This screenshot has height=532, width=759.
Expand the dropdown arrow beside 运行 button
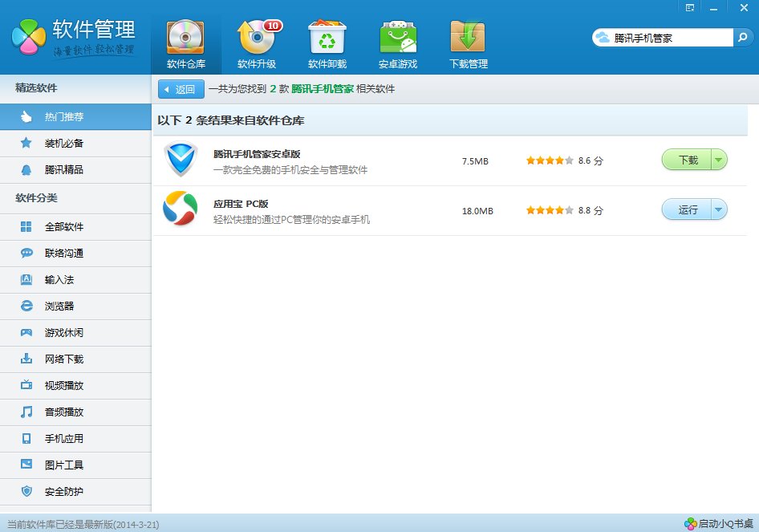(x=718, y=210)
